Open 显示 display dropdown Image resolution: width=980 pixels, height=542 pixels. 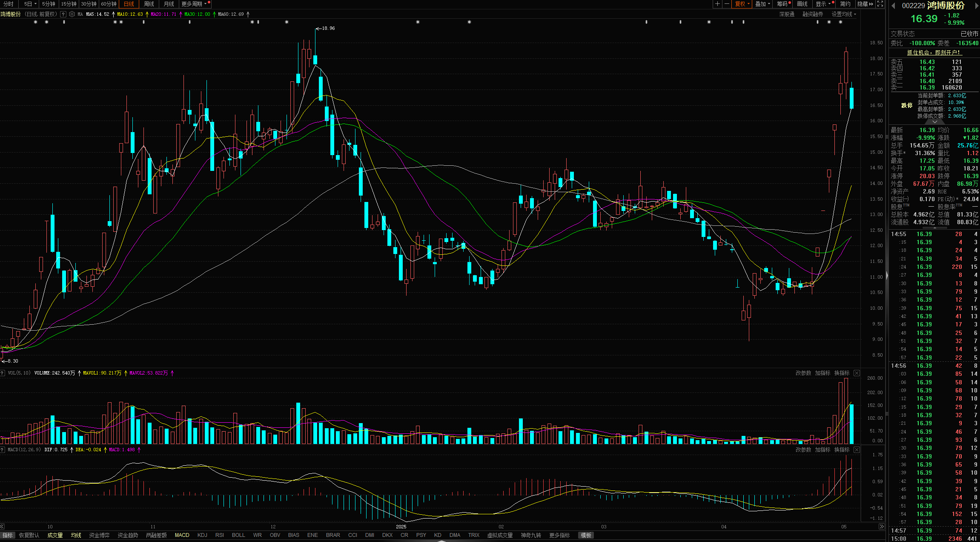823,4
